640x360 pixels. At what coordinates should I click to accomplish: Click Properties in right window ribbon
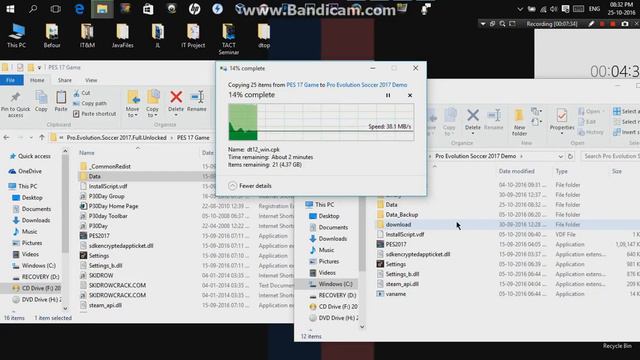click(562, 121)
